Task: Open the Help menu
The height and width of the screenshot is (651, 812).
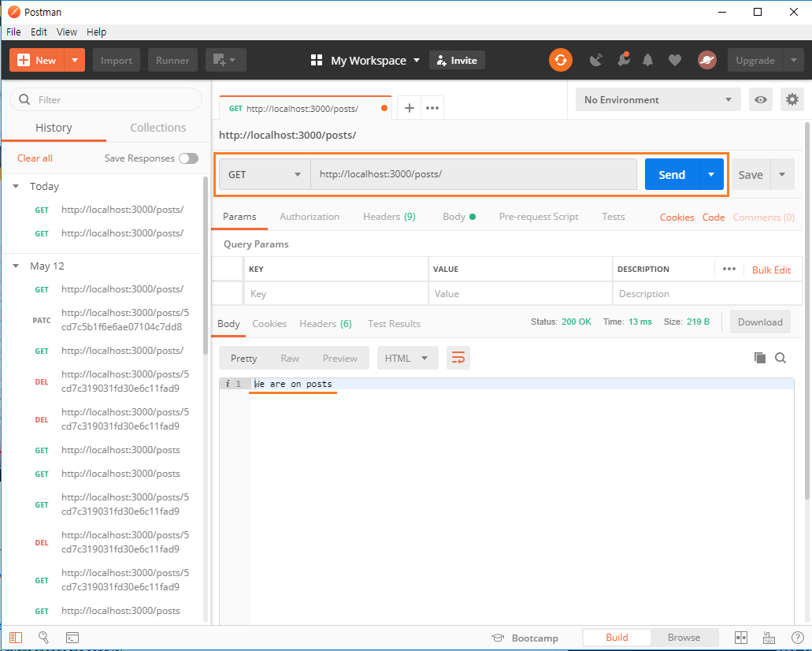Action: click(96, 32)
